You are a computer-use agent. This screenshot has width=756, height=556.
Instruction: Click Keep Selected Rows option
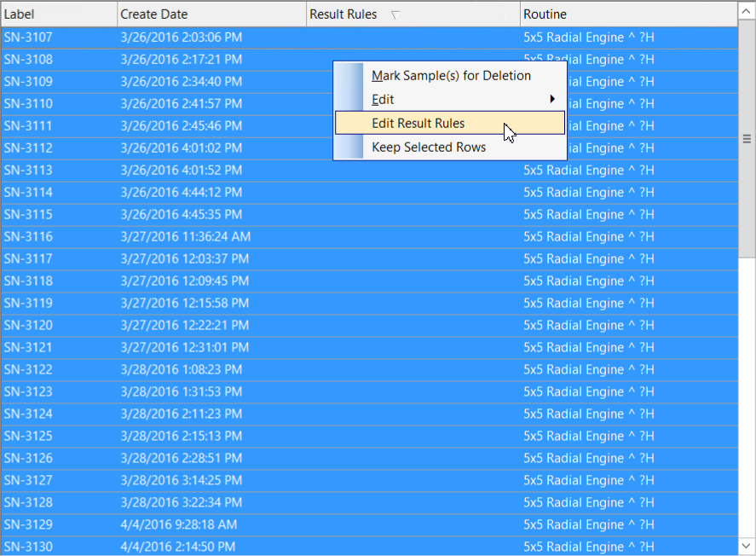point(429,148)
